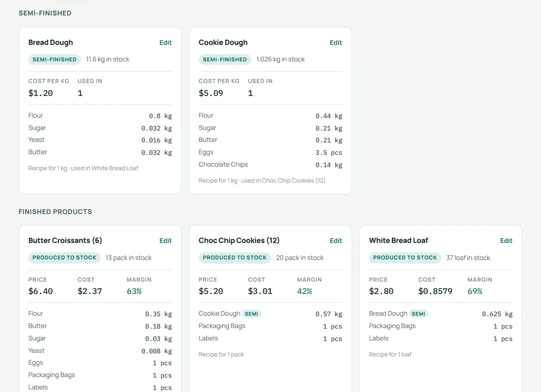The height and width of the screenshot is (392, 541).
Task: Click Edit on Choc Chip Cookies (12)
Action: [336, 241]
